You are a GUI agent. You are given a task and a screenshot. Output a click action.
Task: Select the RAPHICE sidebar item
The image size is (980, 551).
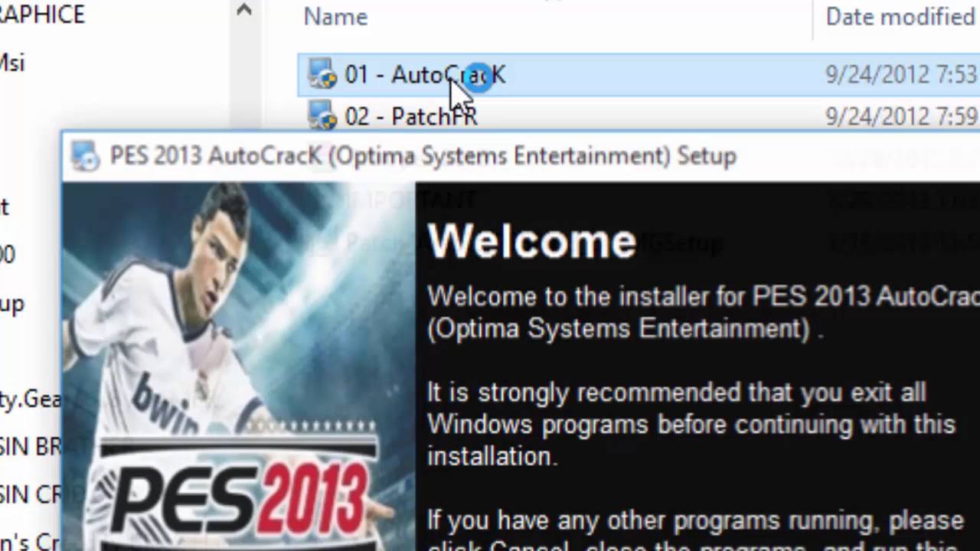point(42,14)
